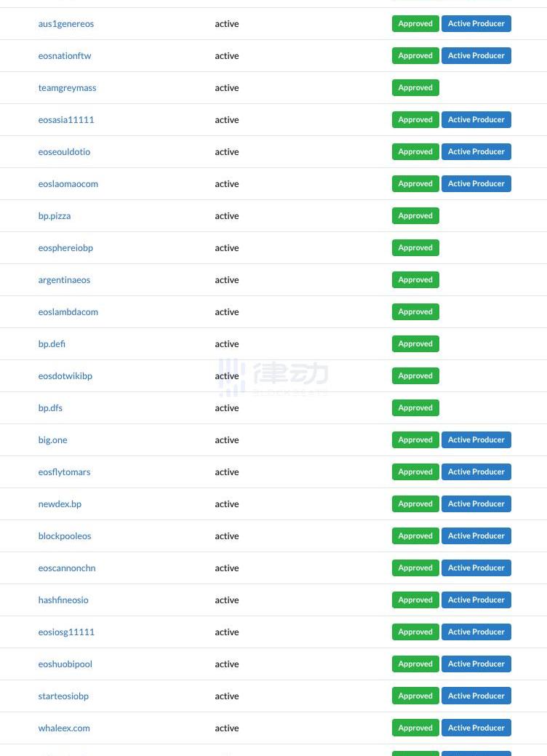Click Approved badge for eoslaomaocom
The height and width of the screenshot is (756, 547).
415,183
